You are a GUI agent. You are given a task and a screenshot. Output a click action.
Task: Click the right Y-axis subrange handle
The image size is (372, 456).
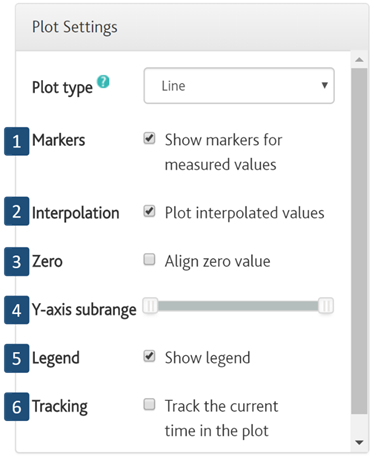[326, 306]
